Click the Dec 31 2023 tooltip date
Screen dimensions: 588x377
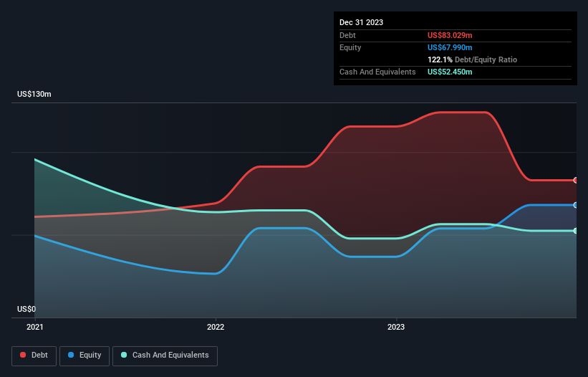[361, 22]
